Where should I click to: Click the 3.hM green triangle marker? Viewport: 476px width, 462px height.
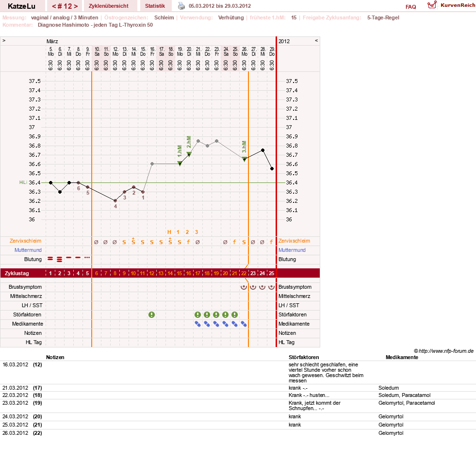pos(244,159)
